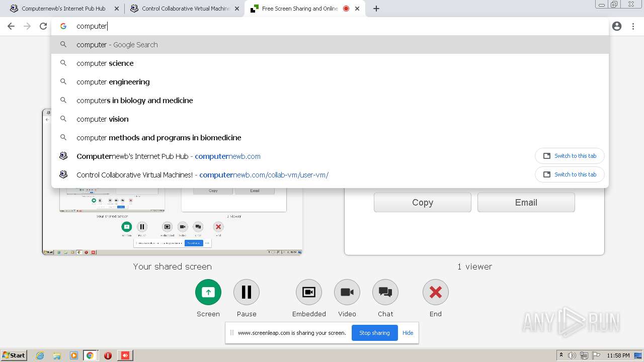644x362 pixels.
Task: Pick 'computer methods and programs in biomedicine'
Action: click(330, 138)
